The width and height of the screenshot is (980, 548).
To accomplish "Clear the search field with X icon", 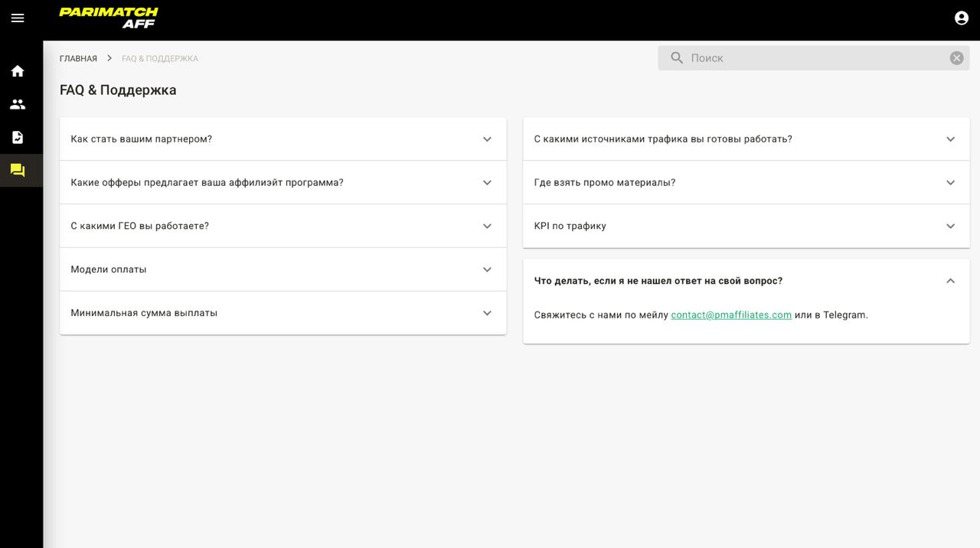I will (x=956, y=58).
